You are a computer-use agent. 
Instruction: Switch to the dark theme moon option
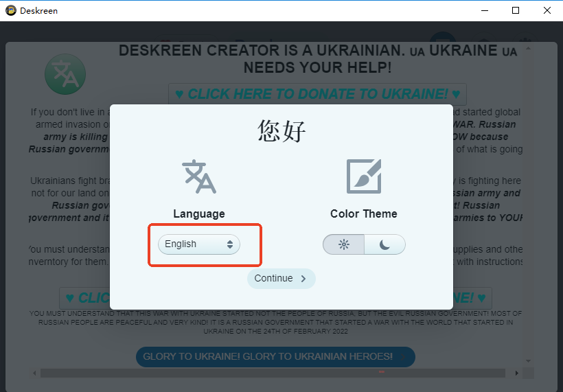pyautogui.click(x=385, y=244)
